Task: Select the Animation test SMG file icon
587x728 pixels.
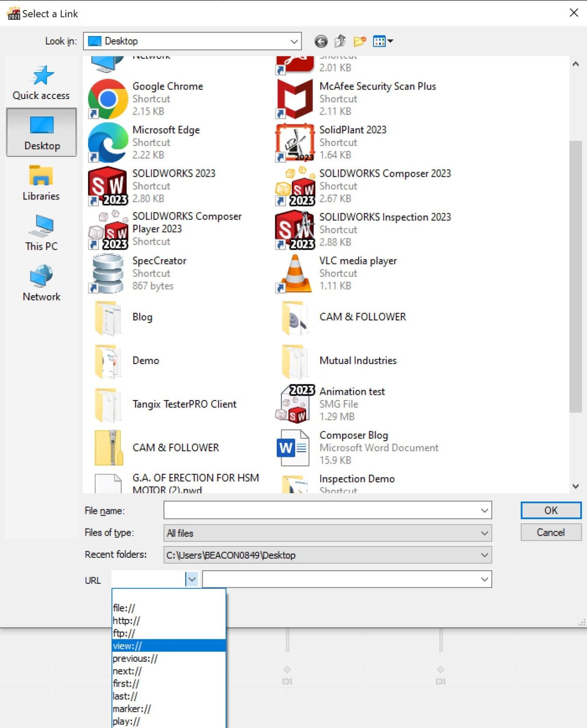Action: pos(295,403)
